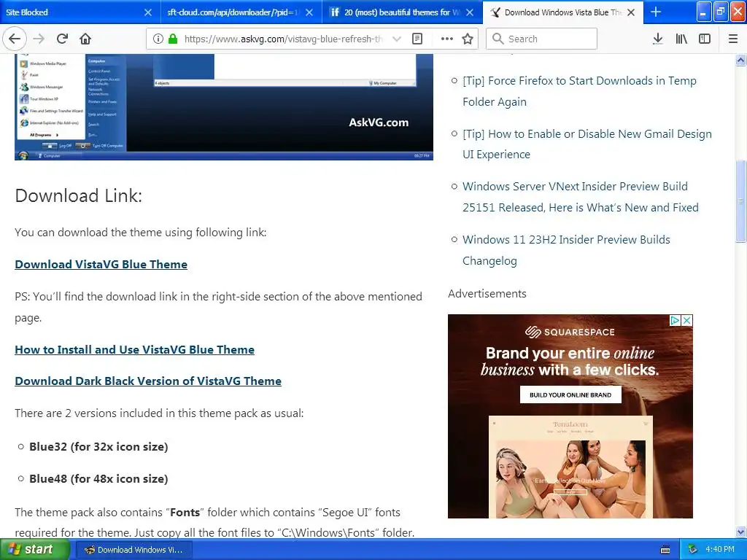Close the Site Blocked tab

(148, 12)
